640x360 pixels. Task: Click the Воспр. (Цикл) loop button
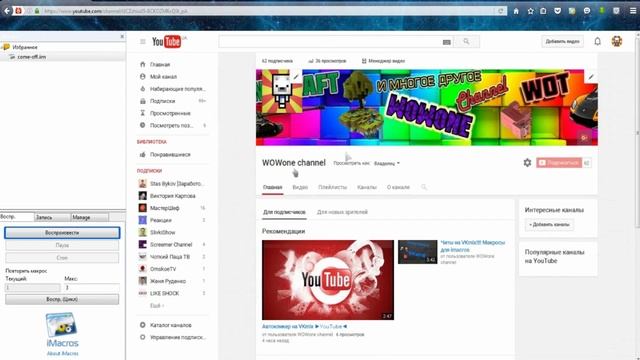click(62, 299)
